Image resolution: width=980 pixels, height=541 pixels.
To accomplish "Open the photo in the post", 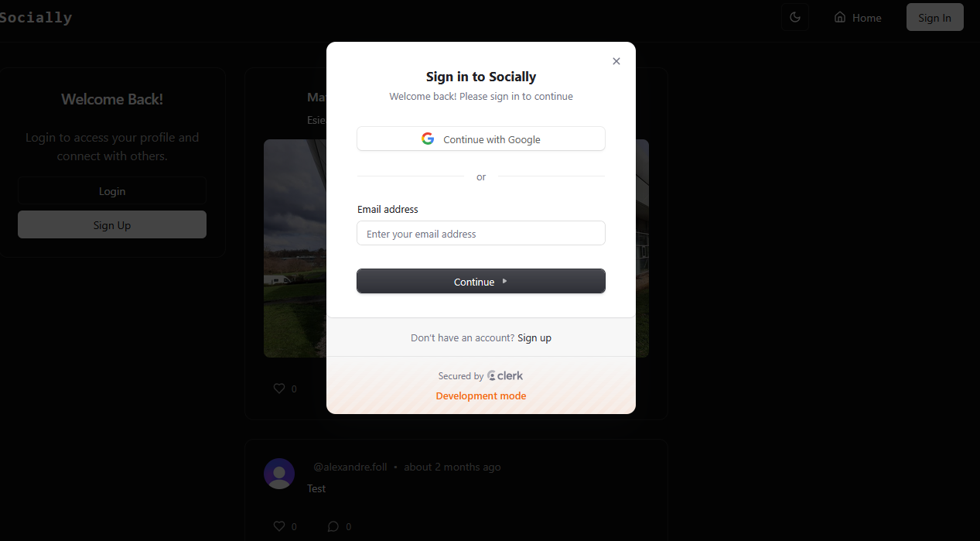I will tap(294, 248).
